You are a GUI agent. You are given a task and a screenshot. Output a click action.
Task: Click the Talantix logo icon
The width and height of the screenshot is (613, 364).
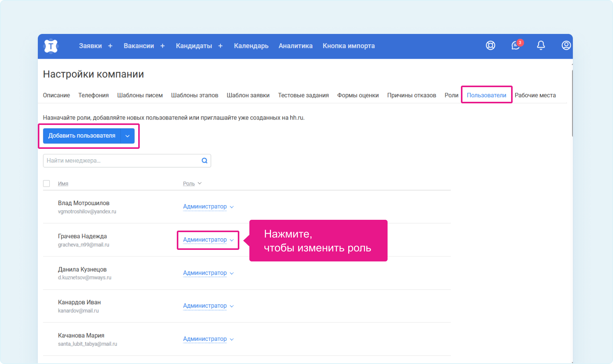tap(51, 46)
